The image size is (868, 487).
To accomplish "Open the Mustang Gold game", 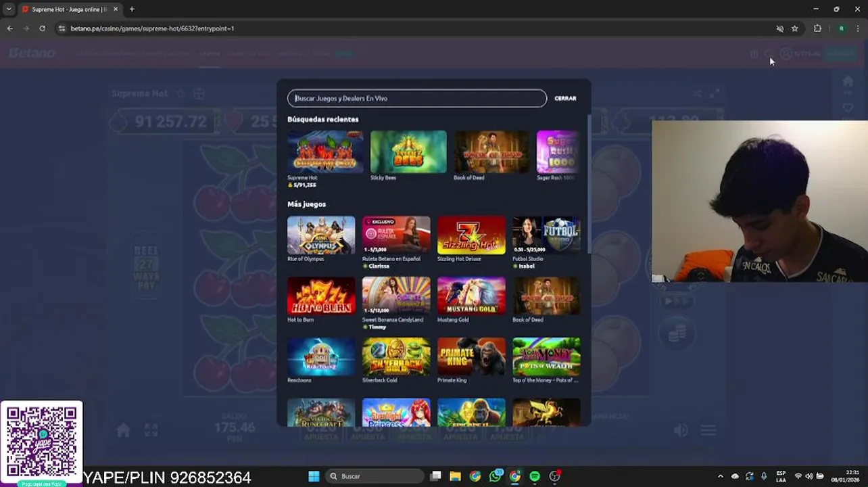I will [x=471, y=296].
